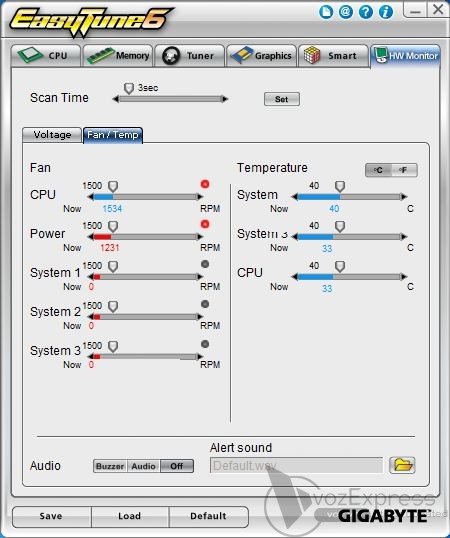450x538 pixels.
Task: Click the CPU temperature slider handle
Action: (x=340, y=266)
